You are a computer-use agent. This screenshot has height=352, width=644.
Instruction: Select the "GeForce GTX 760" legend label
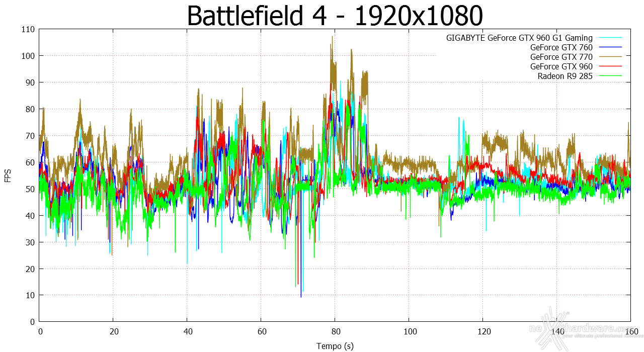click(561, 47)
